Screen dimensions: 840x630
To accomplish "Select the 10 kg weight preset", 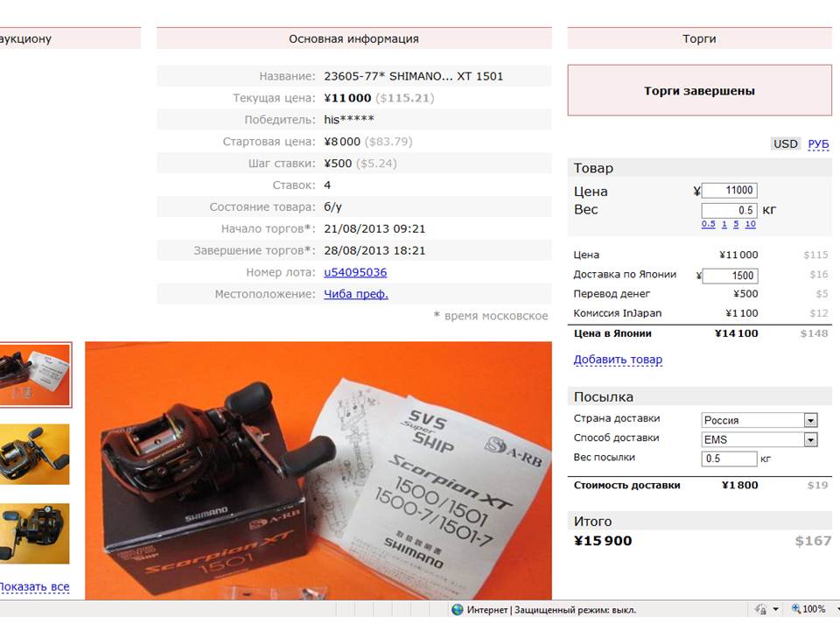I will tap(751, 224).
